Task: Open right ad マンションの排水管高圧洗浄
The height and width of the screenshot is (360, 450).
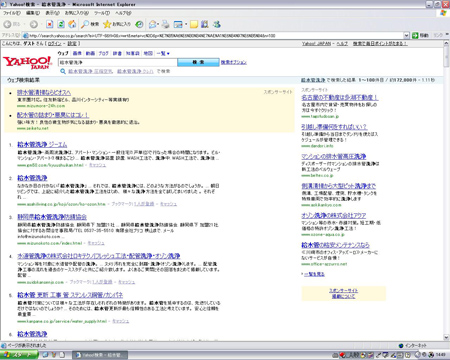Action: pos(334,156)
